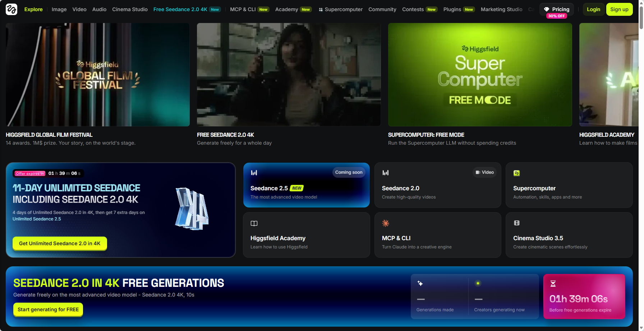644x331 pixels.
Task: Open the Explore menu item
Action: click(33, 9)
